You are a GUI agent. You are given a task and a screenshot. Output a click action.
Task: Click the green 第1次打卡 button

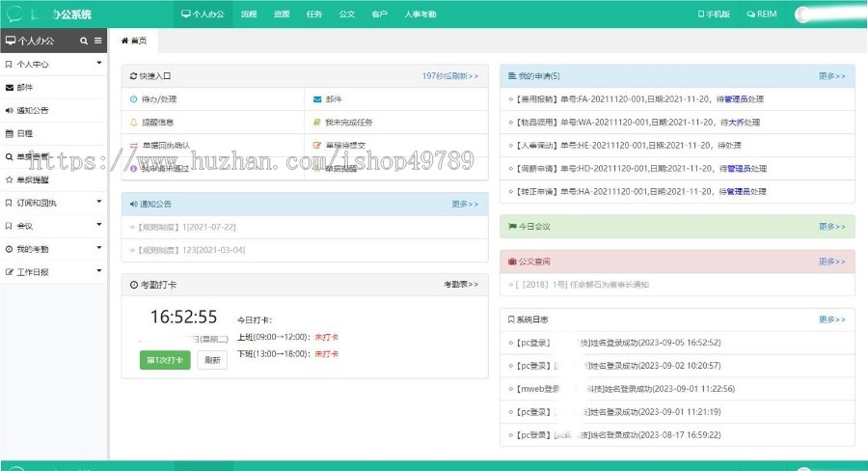click(165, 360)
